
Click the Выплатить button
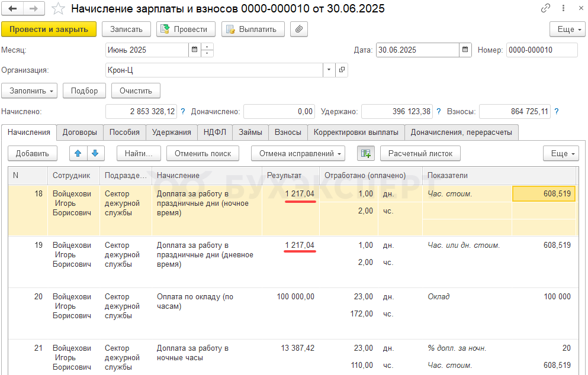pyautogui.click(x=253, y=29)
